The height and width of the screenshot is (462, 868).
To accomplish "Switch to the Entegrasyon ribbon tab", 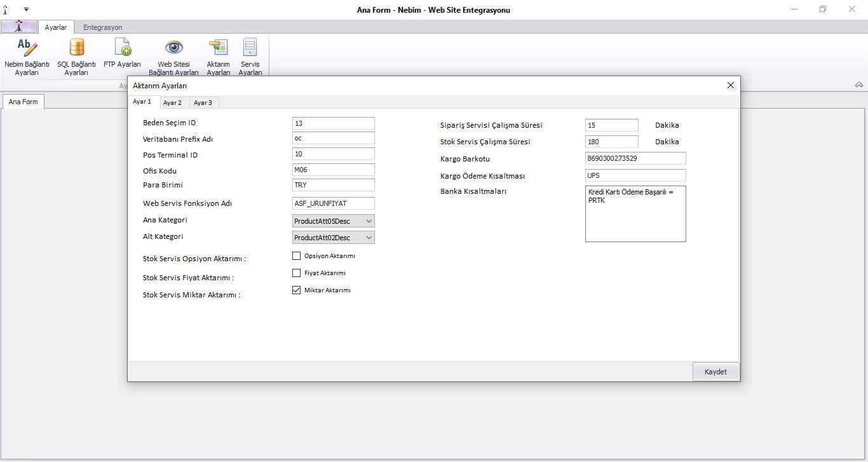I will pos(103,27).
